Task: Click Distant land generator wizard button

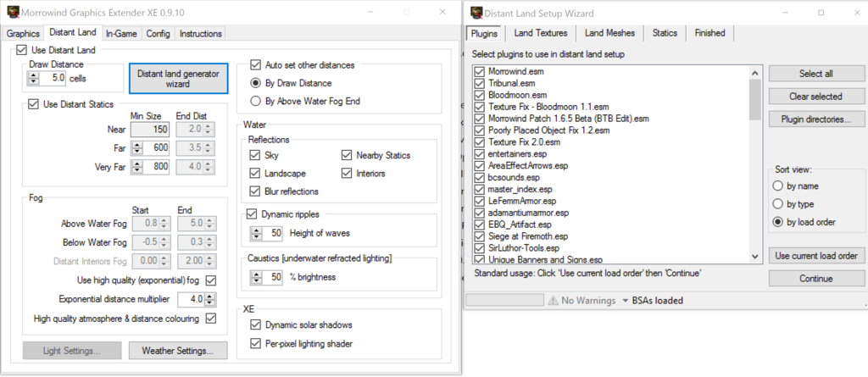Action: 178,79
